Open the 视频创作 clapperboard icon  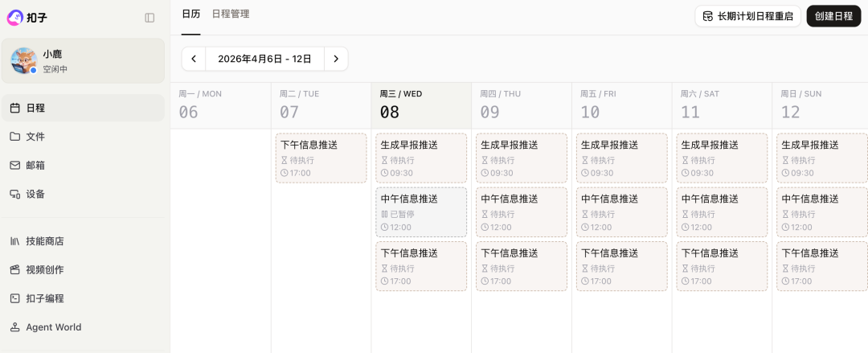click(x=15, y=270)
